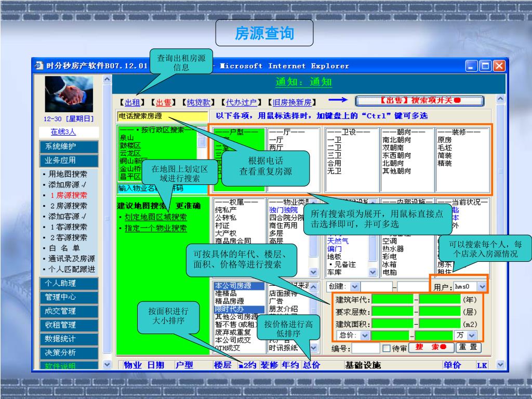Switch to the 旧房换新房 listing type
This screenshot has width=532, height=399.
[x=292, y=102]
